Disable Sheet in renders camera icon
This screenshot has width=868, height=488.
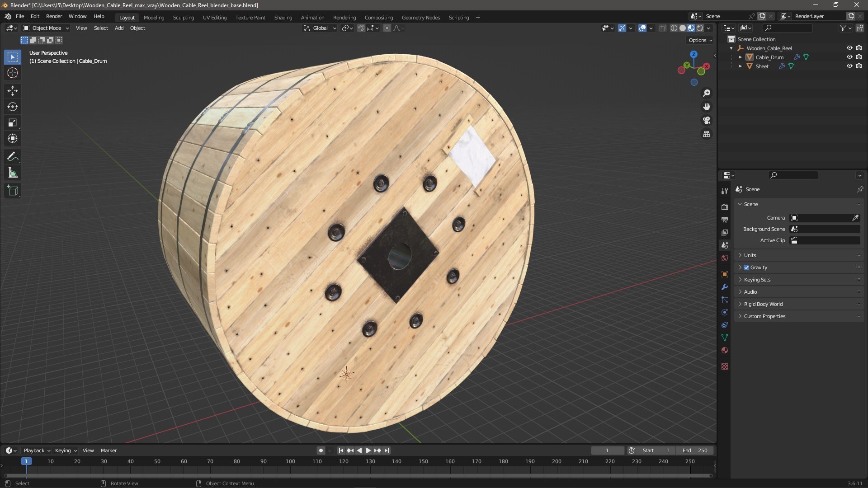point(859,66)
